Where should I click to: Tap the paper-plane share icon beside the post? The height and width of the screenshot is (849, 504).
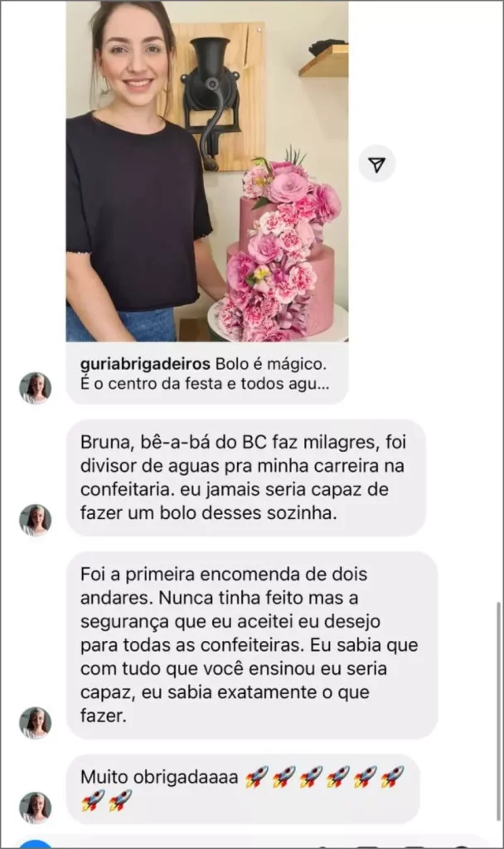[377, 163]
